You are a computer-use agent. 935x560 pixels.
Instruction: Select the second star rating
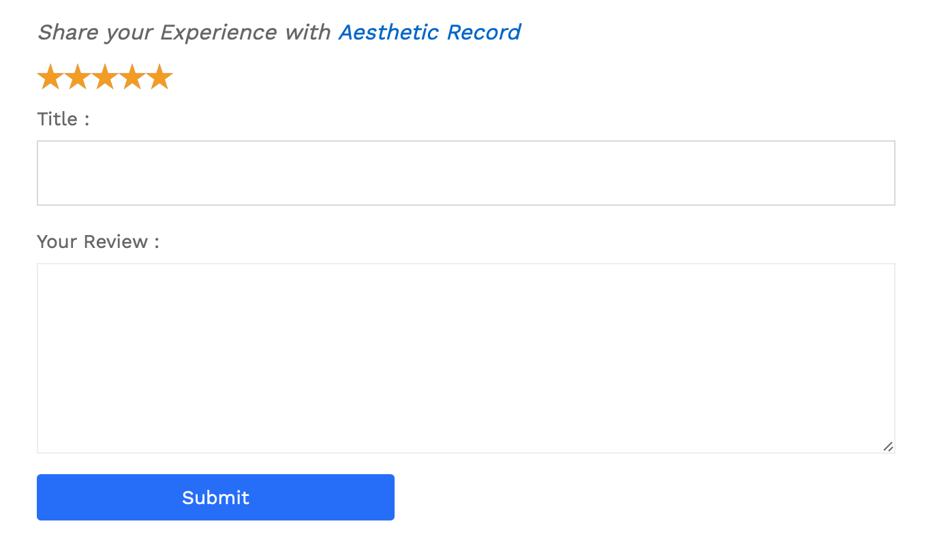[78, 78]
